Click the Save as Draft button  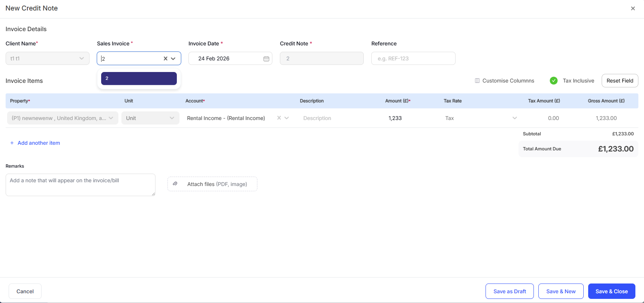[509, 291]
